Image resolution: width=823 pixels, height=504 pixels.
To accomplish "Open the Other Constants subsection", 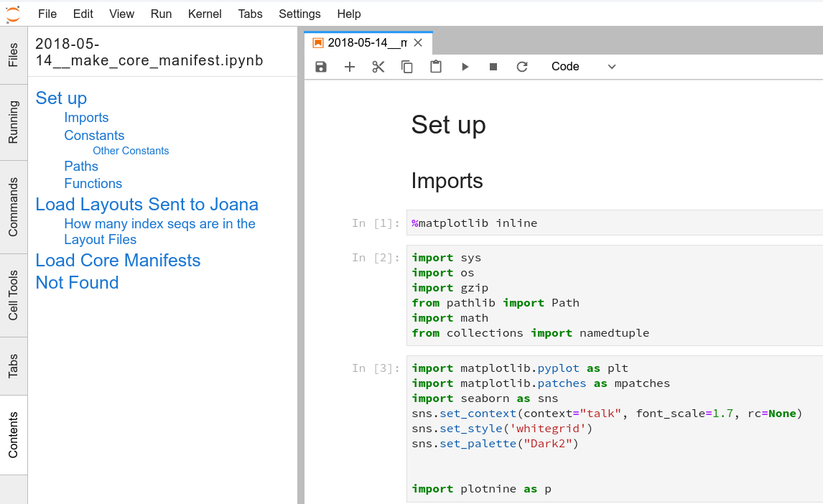I will (x=131, y=151).
